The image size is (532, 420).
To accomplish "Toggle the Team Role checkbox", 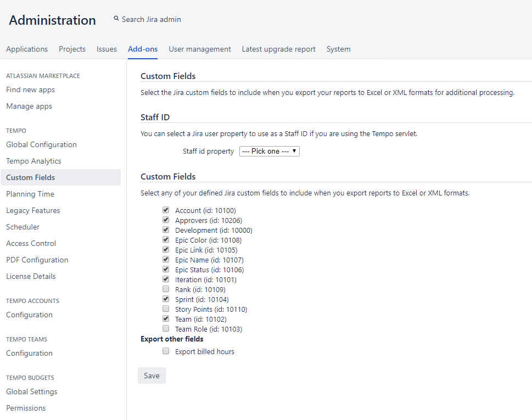I will (166, 328).
